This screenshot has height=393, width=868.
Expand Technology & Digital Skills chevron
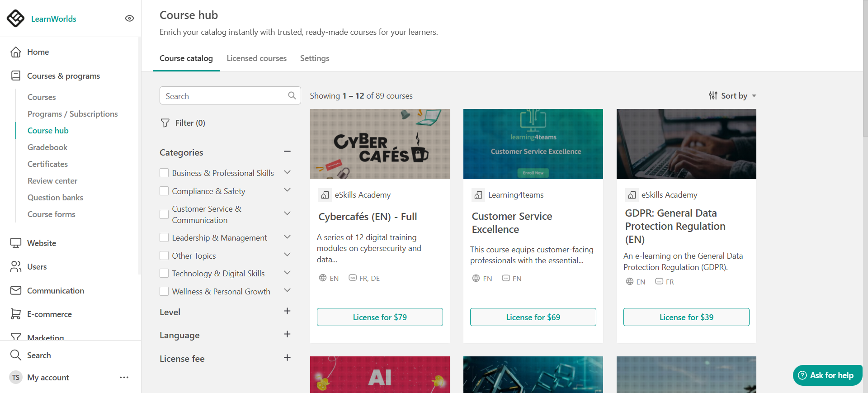tap(287, 273)
